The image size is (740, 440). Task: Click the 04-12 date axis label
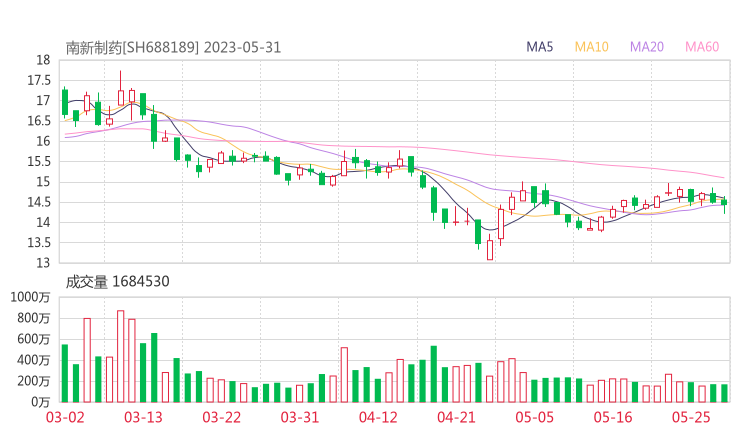tap(378, 417)
